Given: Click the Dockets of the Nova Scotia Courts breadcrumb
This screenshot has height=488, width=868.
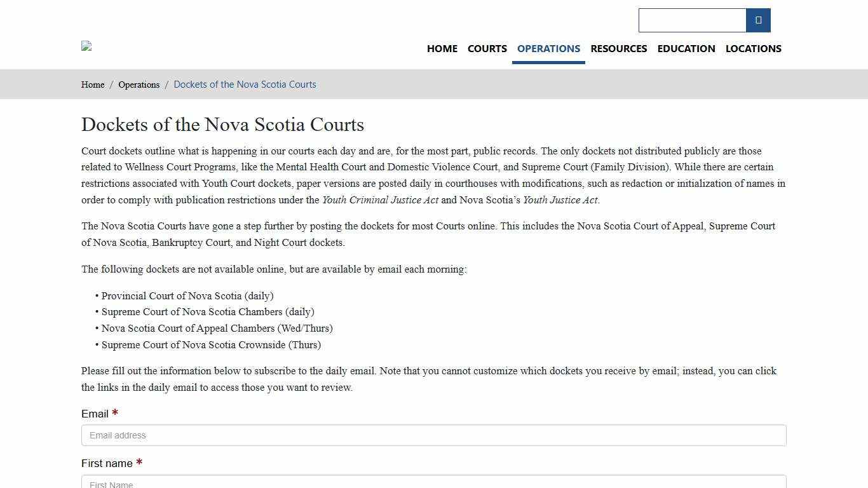Looking at the screenshot, I should tap(245, 85).
